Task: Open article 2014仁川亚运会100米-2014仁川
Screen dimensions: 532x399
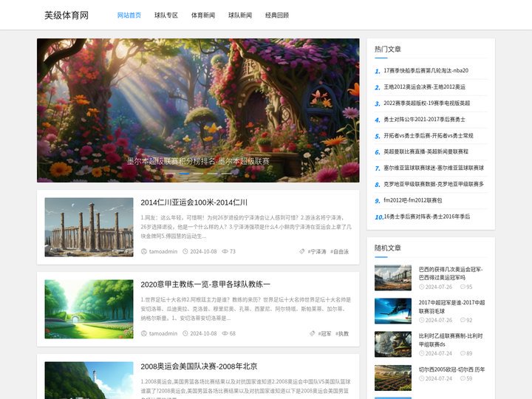Action: [194, 202]
